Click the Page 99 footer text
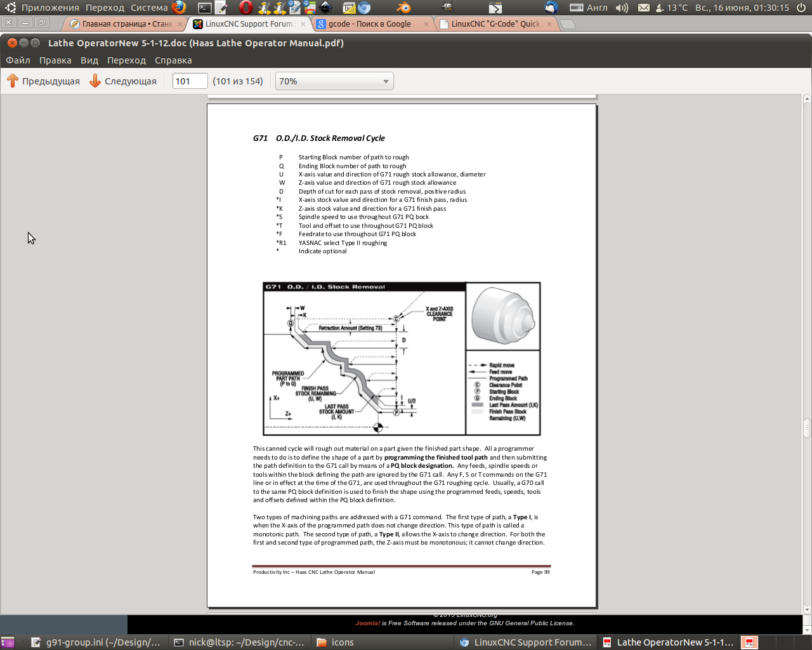 540,572
